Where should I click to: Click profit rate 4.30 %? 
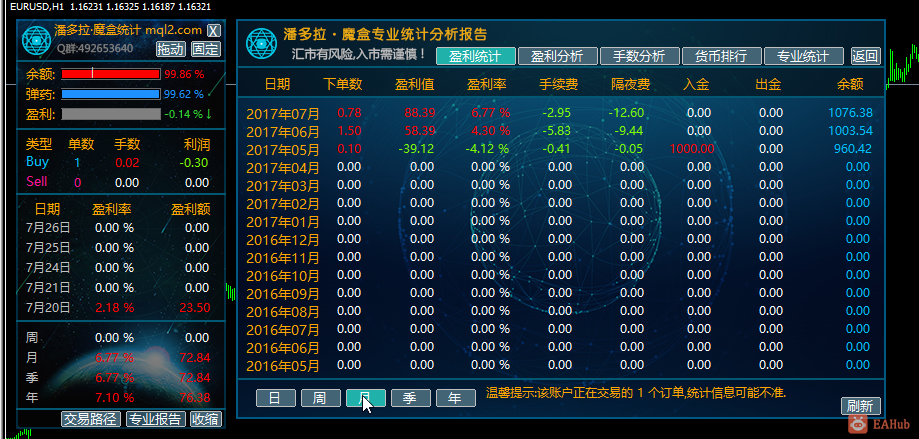pos(491,131)
